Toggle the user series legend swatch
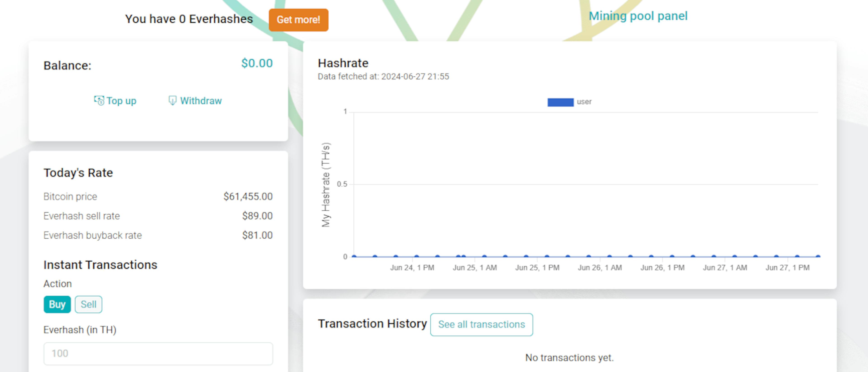The height and width of the screenshot is (372, 868). pyautogui.click(x=560, y=102)
